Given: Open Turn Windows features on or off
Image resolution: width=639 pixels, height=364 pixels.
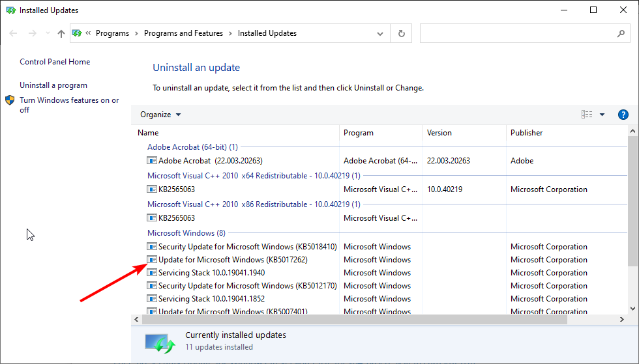Looking at the screenshot, I should click(x=69, y=105).
